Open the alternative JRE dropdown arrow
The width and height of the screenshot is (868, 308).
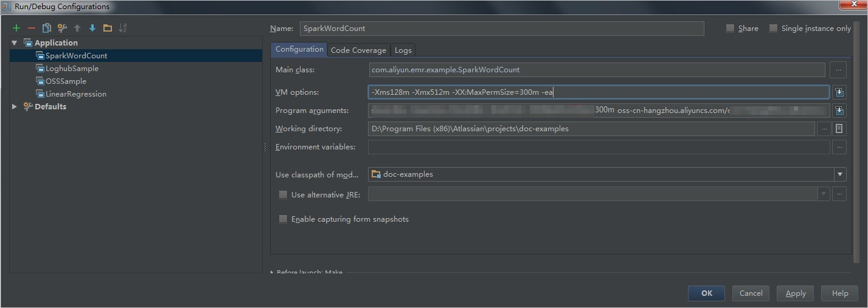tap(824, 194)
